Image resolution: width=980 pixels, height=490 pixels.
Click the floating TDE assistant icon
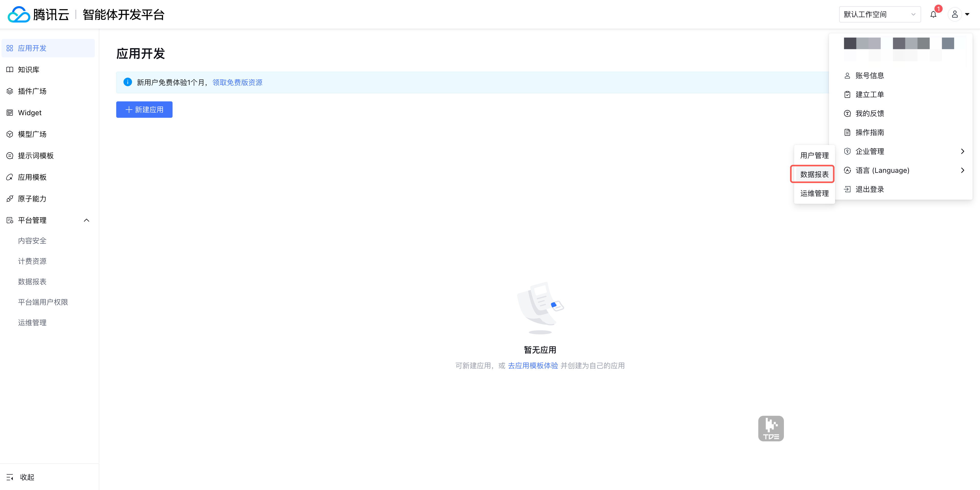(x=771, y=428)
